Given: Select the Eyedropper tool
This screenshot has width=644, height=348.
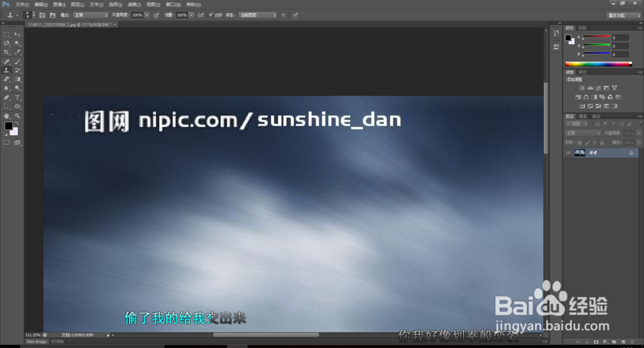Looking at the screenshot, I should [x=17, y=53].
